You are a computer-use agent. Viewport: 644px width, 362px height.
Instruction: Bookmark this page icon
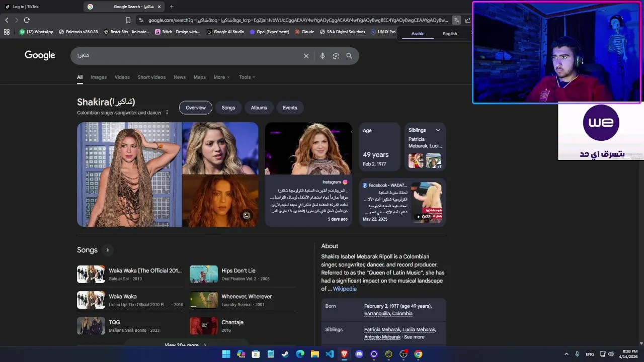[128, 20]
